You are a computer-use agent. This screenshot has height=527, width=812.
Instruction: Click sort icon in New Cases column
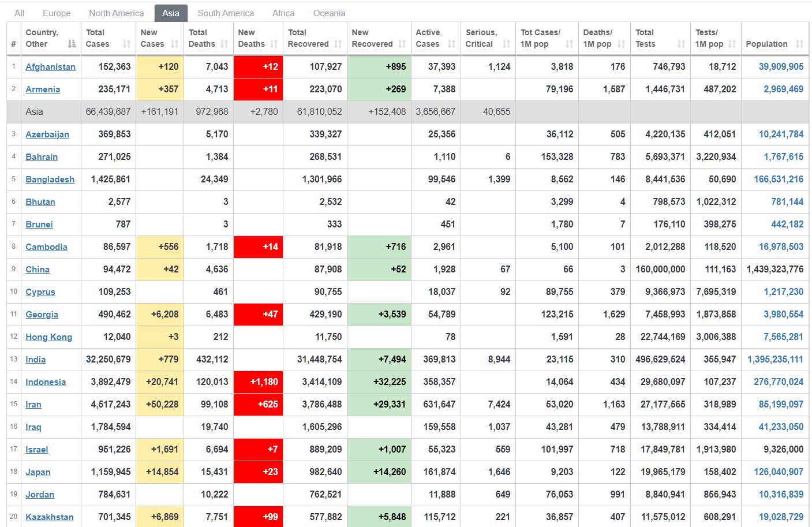(174, 44)
